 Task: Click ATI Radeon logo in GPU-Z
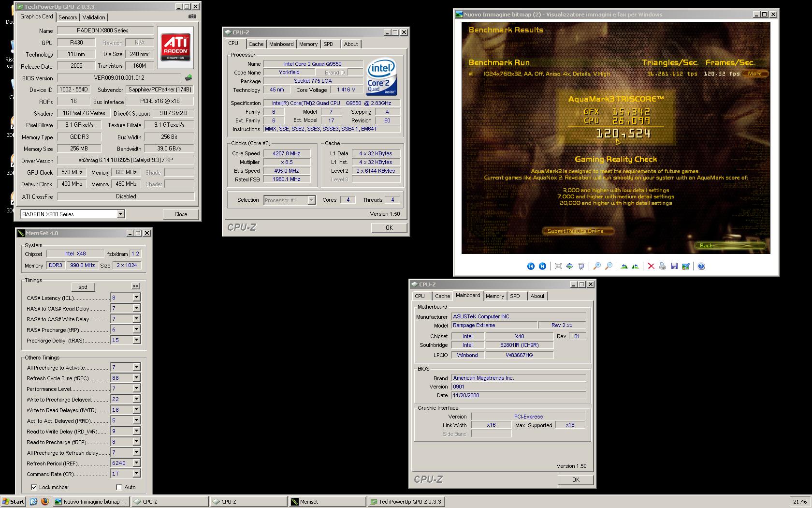pyautogui.click(x=175, y=47)
